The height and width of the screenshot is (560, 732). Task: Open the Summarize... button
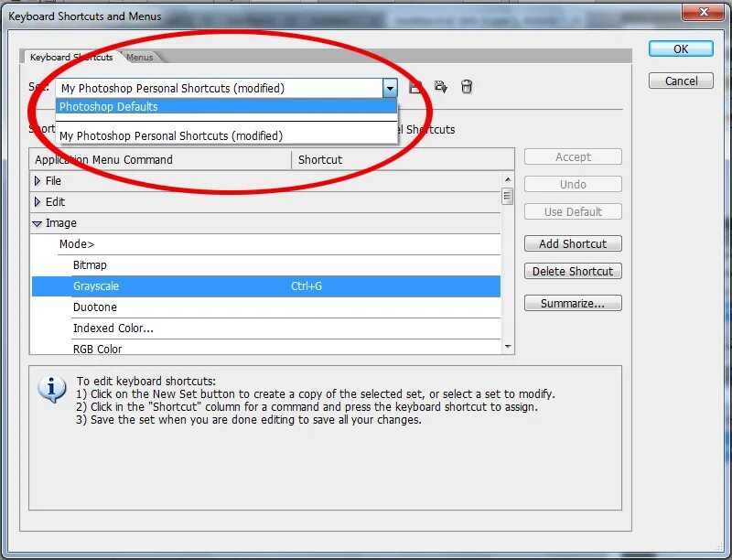coord(573,304)
